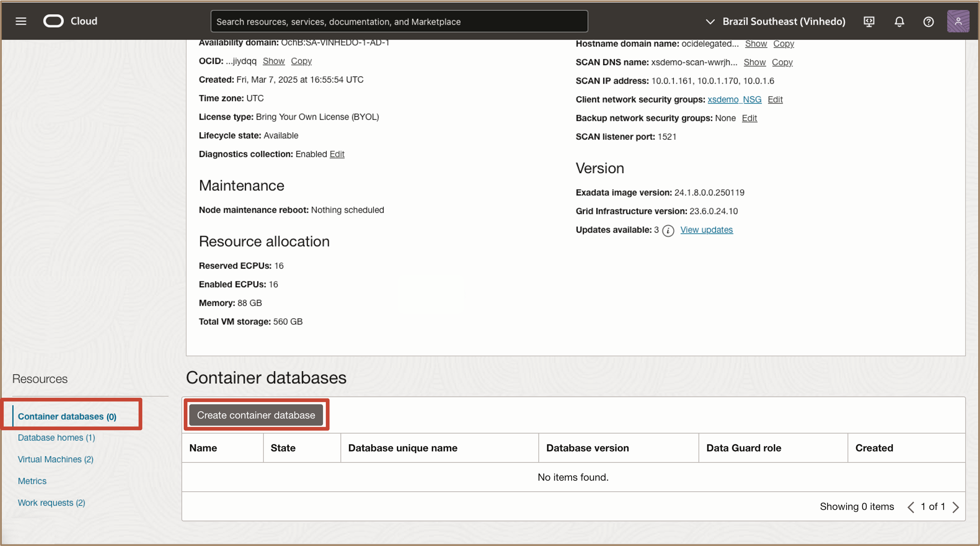
Task: Go to previous page of container databases
Action: pyautogui.click(x=911, y=507)
